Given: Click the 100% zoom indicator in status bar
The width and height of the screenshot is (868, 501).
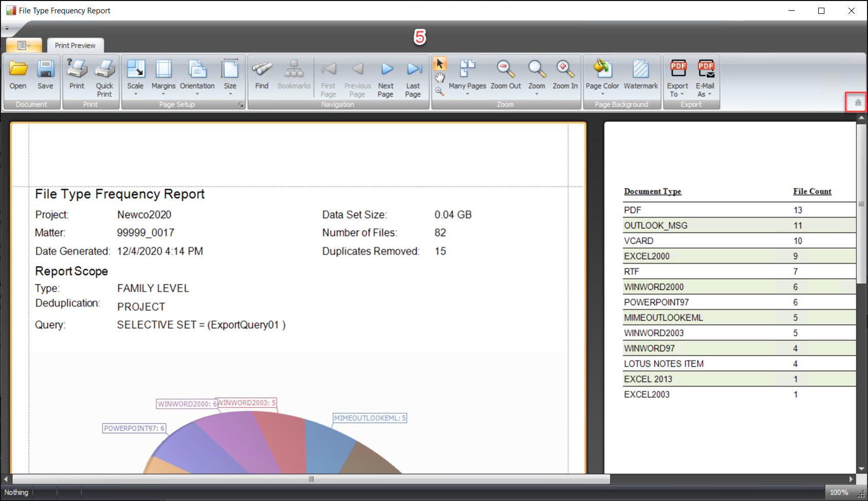Looking at the screenshot, I should [839, 492].
